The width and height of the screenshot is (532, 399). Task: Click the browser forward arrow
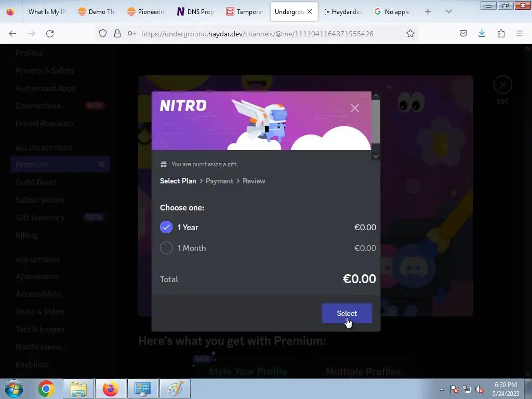point(31,34)
